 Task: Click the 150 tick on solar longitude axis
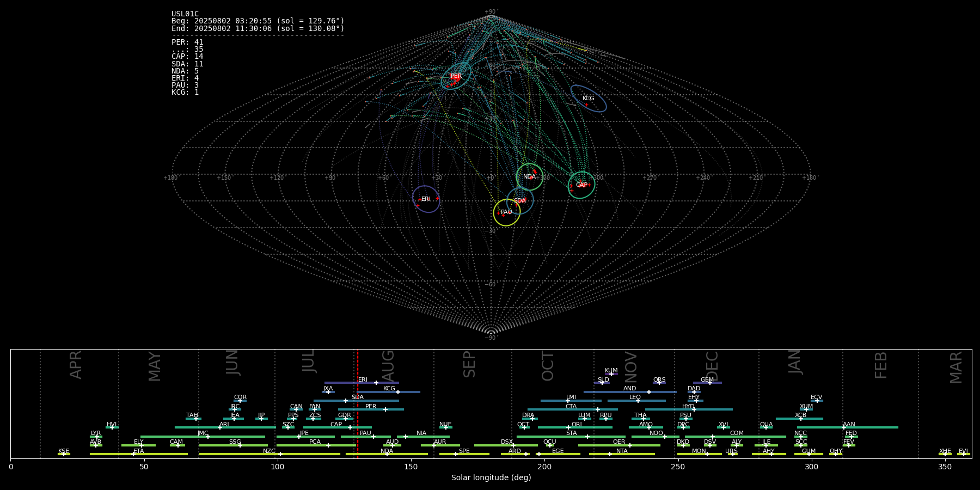point(411,467)
